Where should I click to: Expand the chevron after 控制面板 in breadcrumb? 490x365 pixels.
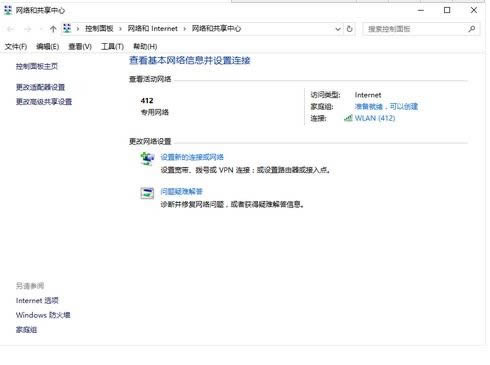point(120,29)
